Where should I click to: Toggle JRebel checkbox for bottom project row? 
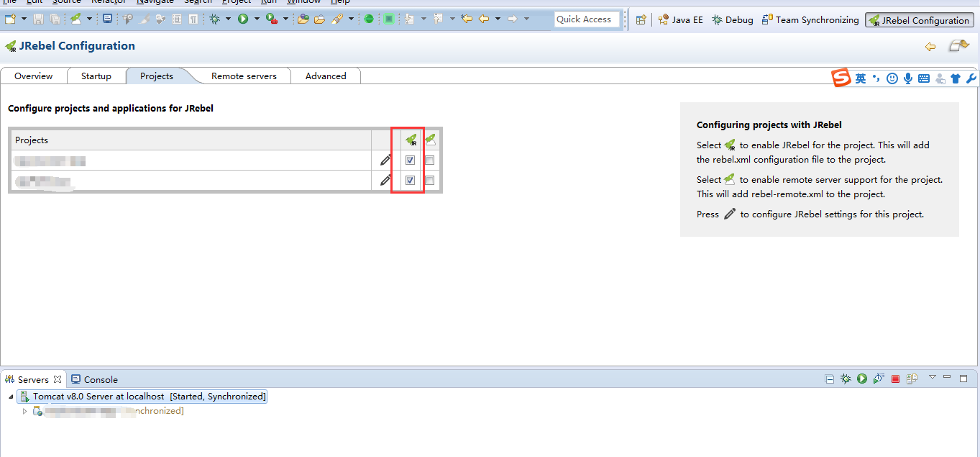410,181
